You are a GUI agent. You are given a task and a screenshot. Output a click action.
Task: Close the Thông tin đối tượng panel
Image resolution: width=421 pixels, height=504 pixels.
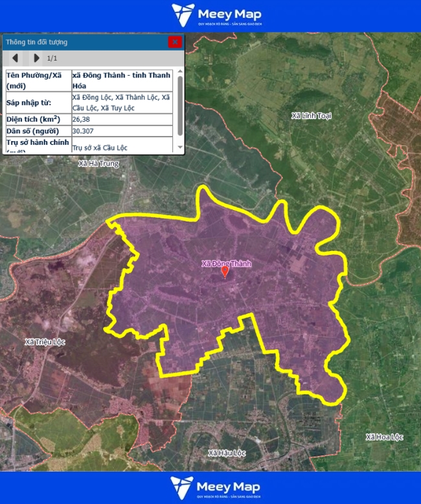tap(174, 42)
